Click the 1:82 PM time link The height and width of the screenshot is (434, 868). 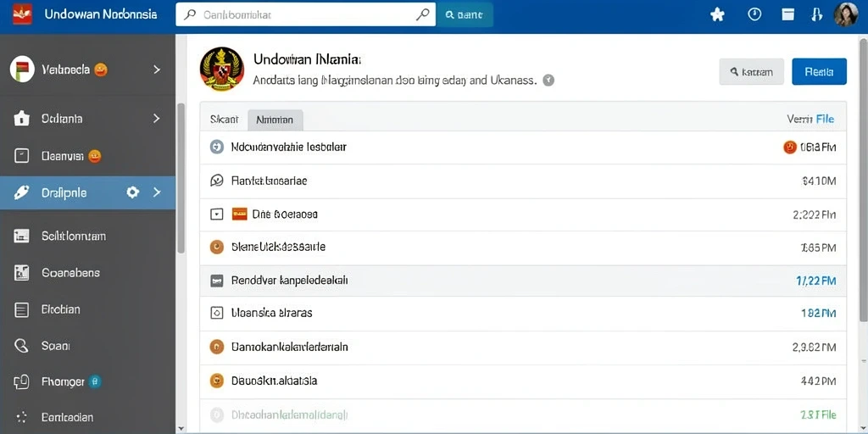point(818,314)
